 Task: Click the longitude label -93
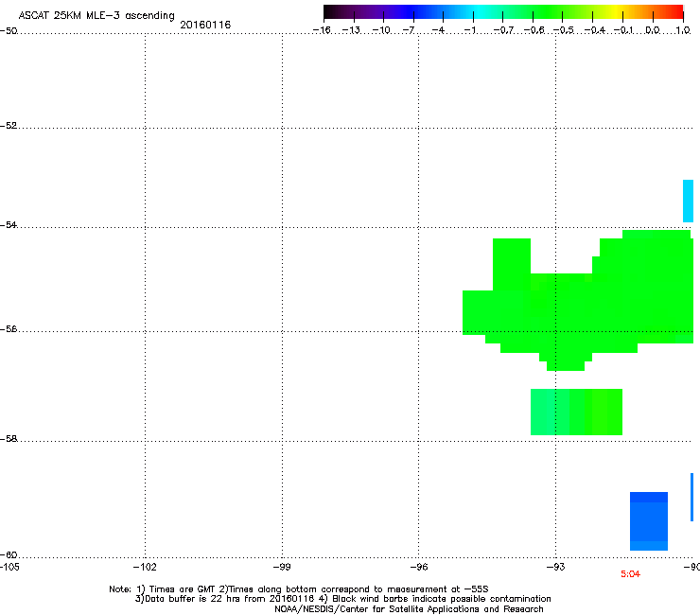(x=556, y=567)
